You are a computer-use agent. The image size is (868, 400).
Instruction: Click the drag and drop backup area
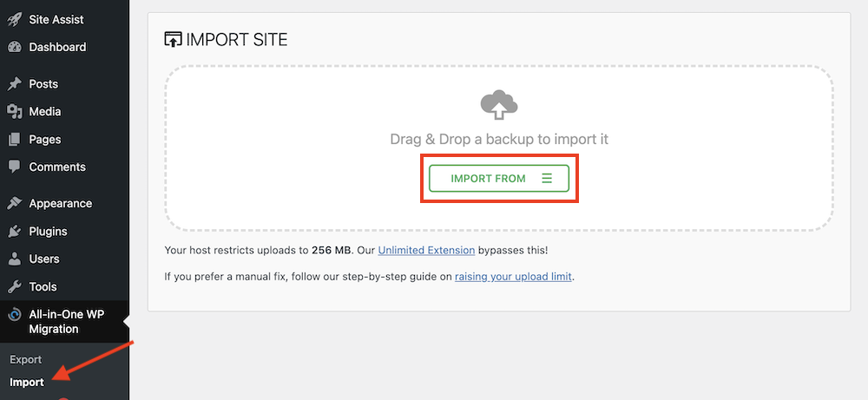[x=499, y=148]
